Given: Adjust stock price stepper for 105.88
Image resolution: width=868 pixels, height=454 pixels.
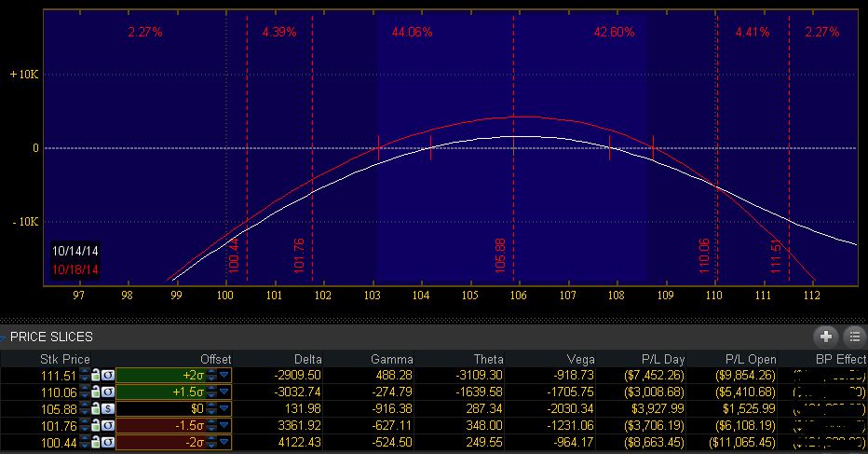Looking at the screenshot, I should pos(84,408).
